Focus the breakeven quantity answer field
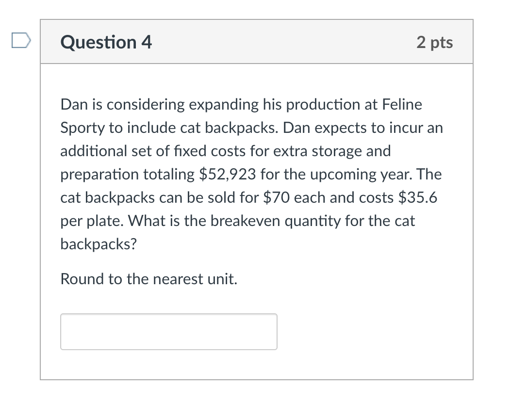 [168, 331]
